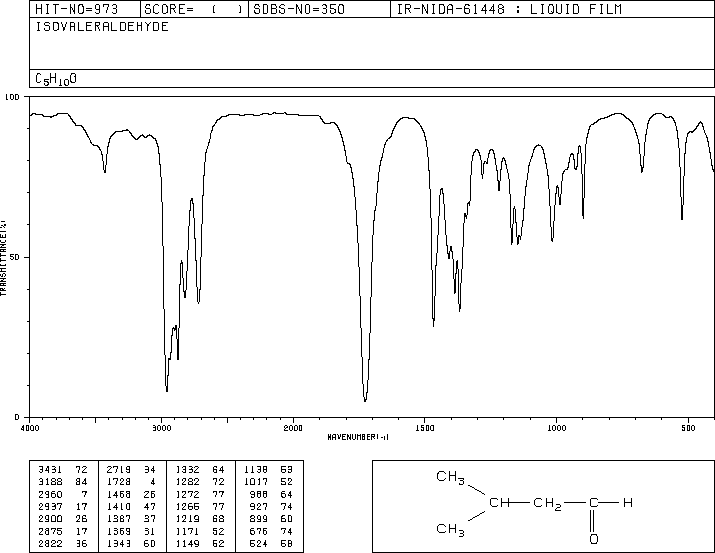Click the upper CH3 group in structure
The height and width of the screenshot is (553, 715).
(450, 477)
